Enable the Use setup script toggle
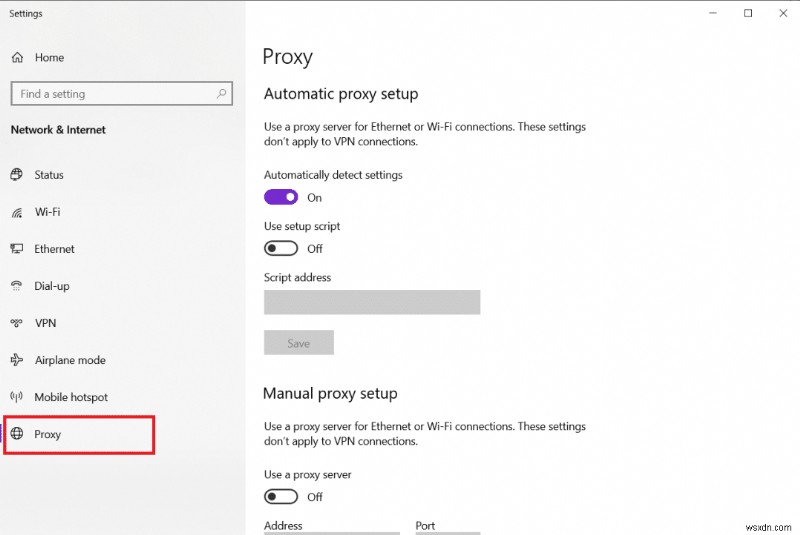Screen dimensions: 800x535 click(x=281, y=248)
